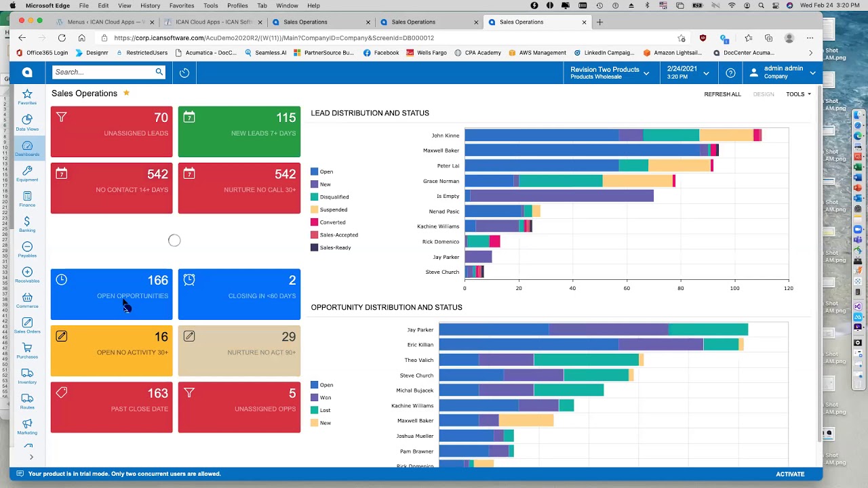Open the File menu

(83, 5)
